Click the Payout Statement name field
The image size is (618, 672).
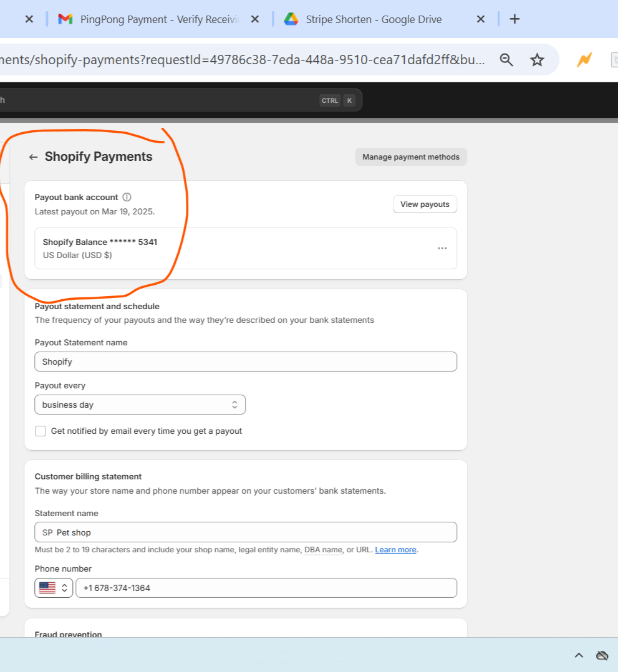click(246, 362)
